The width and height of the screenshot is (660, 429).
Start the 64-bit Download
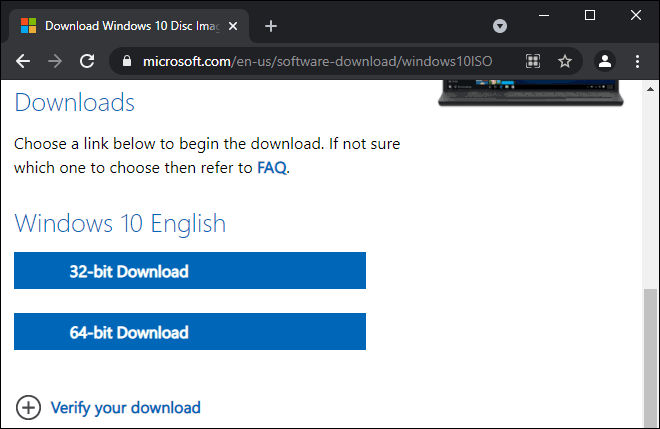[x=190, y=331]
